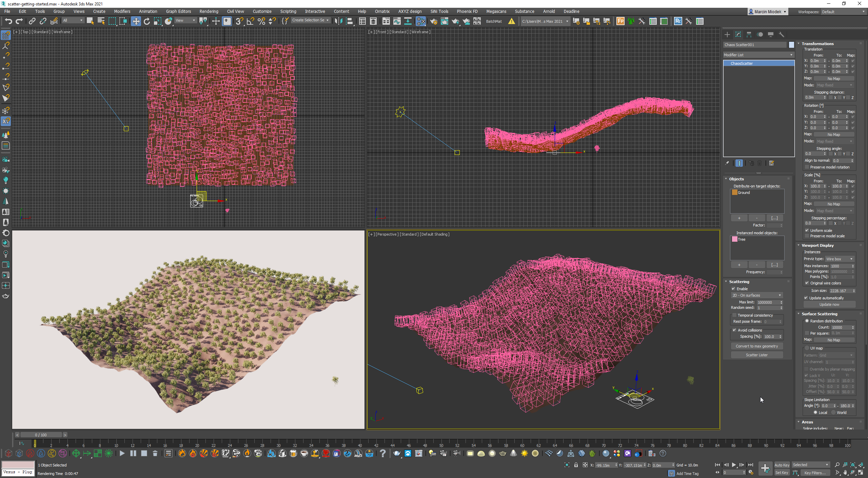
Task: Click the Undo arrow icon
Action: pyautogui.click(x=8, y=21)
